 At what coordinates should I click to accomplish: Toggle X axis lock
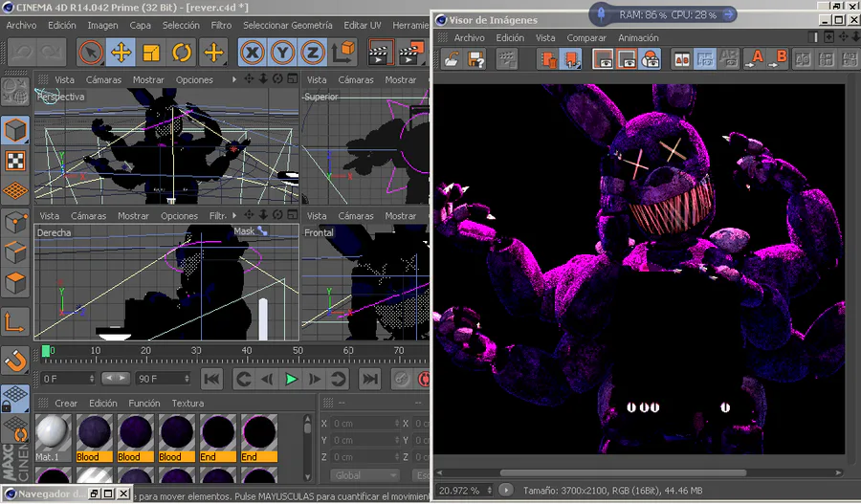(253, 53)
